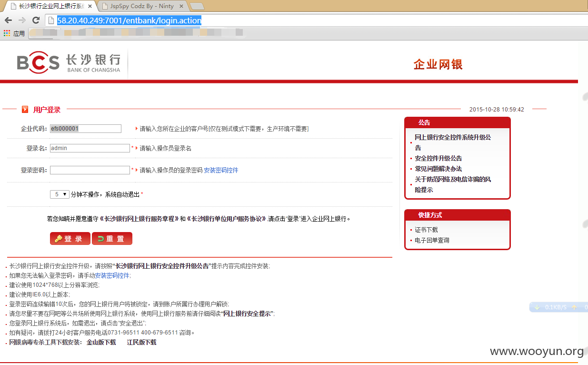588x365 pixels.
Task: Click the 登录 login button
Action: 70,239
